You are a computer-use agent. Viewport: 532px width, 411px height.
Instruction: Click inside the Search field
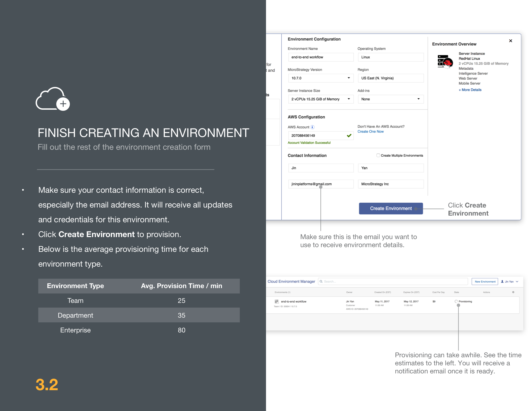(x=390, y=281)
